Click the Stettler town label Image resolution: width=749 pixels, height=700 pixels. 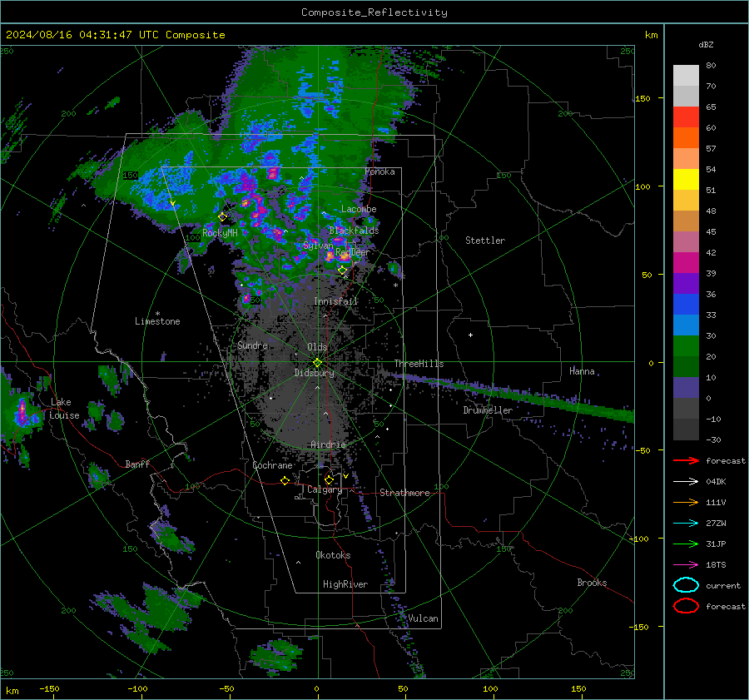pos(485,241)
